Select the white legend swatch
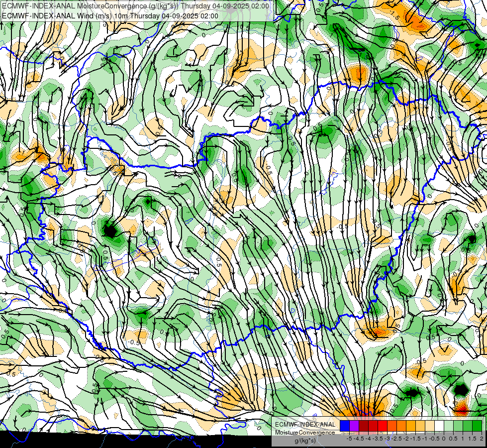487x448 pixels. pos(439,426)
